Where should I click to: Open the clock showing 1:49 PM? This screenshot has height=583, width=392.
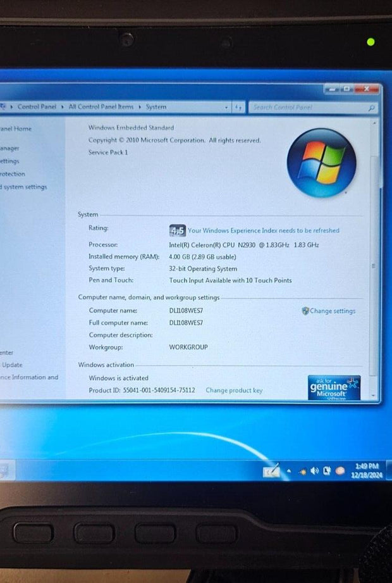click(366, 470)
